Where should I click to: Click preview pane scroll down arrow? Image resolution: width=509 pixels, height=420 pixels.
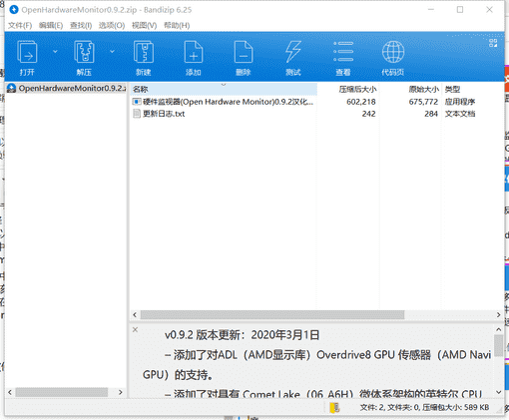coord(498,392)
